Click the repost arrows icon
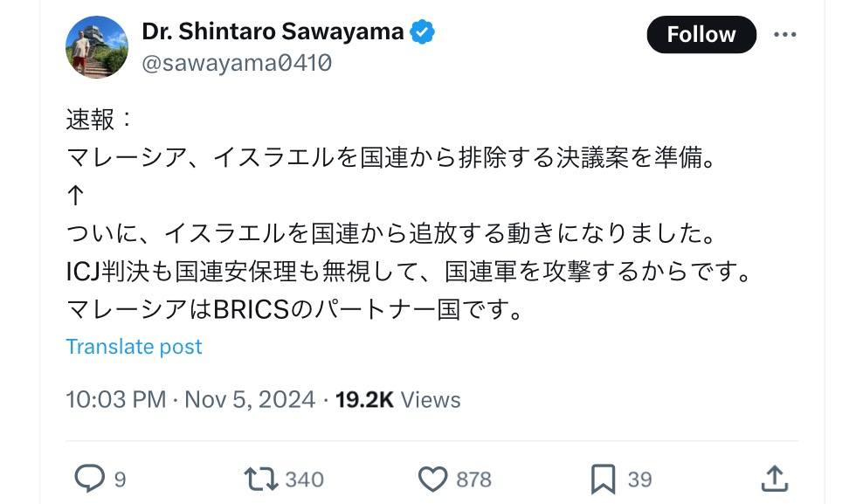Screen dimensions: 863x504 261,478
